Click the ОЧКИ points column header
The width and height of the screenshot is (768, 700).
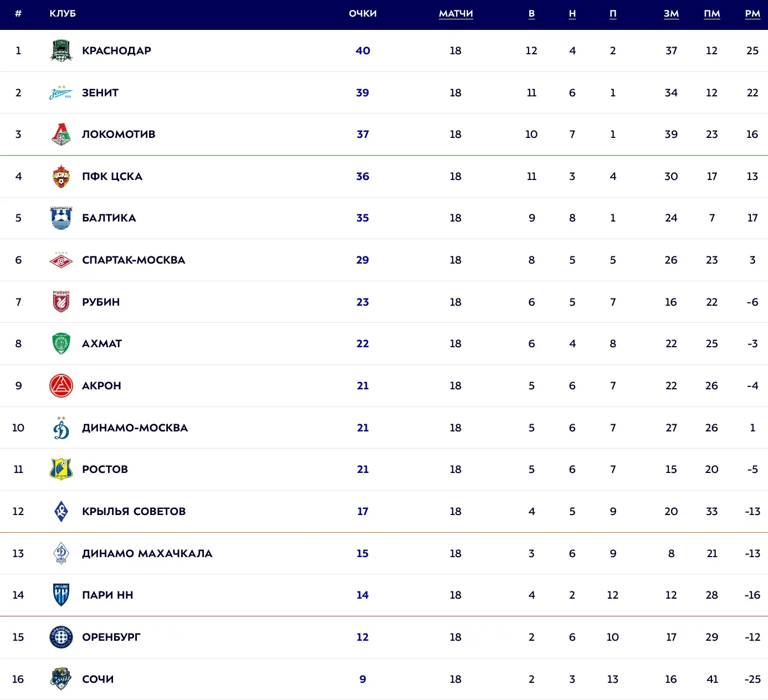click(x=362, y=14)
